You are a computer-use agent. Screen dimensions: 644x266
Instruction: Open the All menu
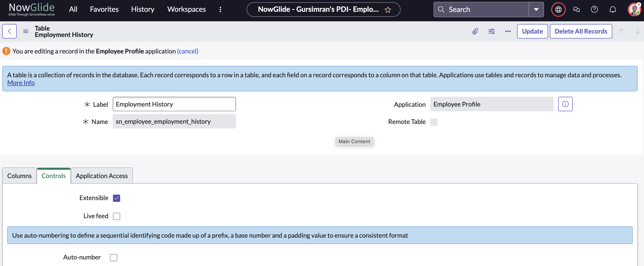click(73, 10)
